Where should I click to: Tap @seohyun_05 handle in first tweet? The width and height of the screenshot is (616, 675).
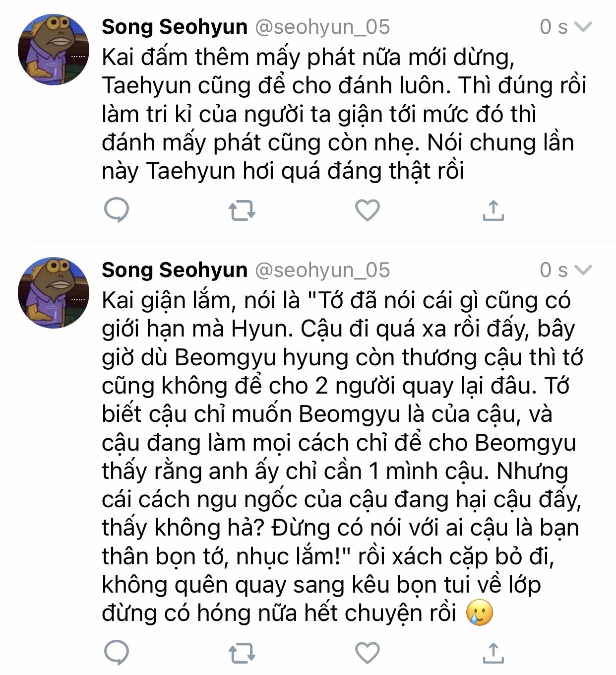coord(322,27)
